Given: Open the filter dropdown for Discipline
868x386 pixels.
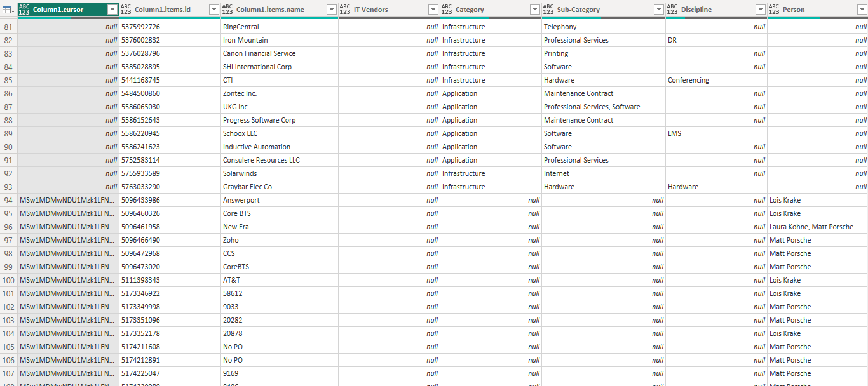Looking at the screenshot, I should click(x=760, y=10).
